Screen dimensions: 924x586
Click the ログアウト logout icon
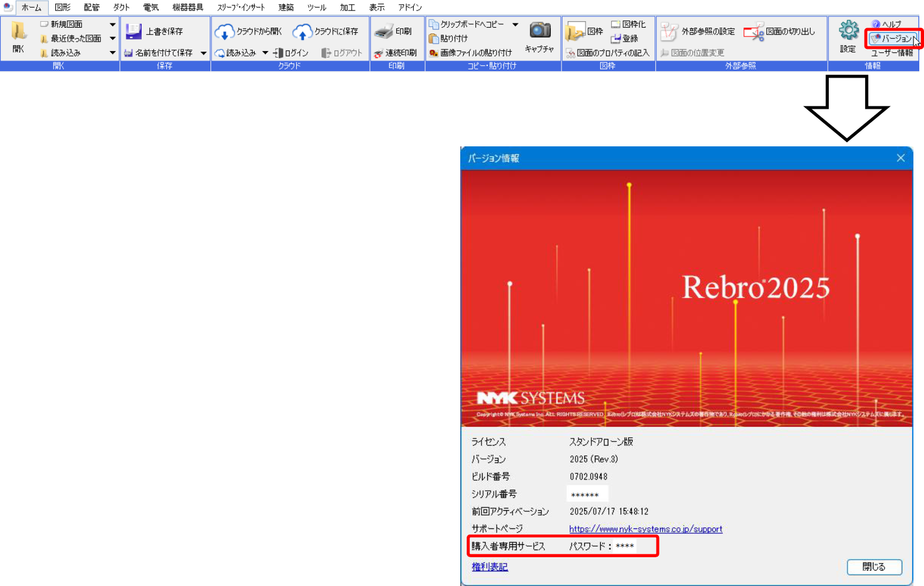pyautogui.click(x=326, y=53)
